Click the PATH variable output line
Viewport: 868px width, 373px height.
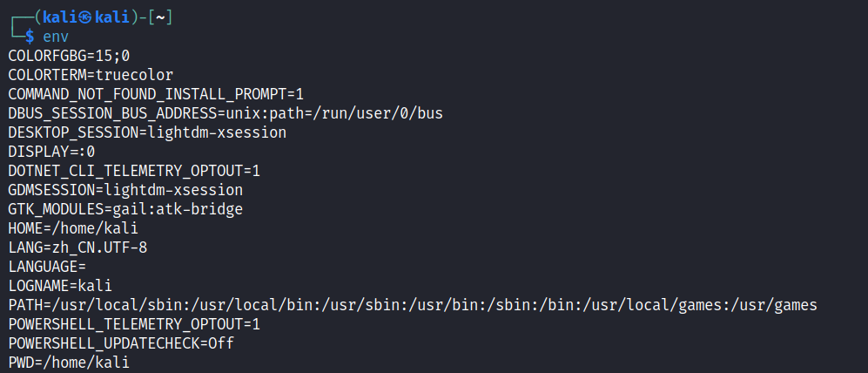click(413, 304)
